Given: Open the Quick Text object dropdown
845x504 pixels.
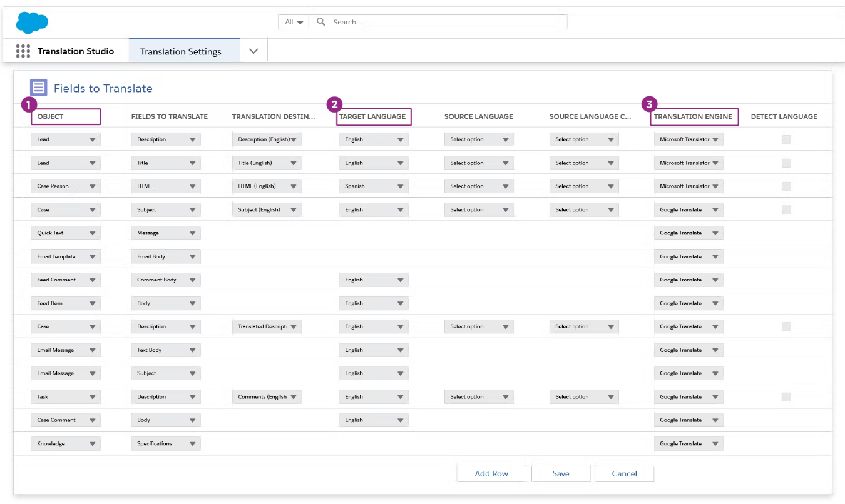Looking at the screenshot, I should (66, 233).
